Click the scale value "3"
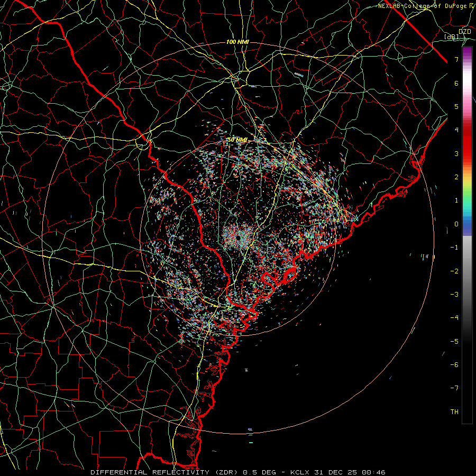The image size is (476, 476). (x=456, y=153)
